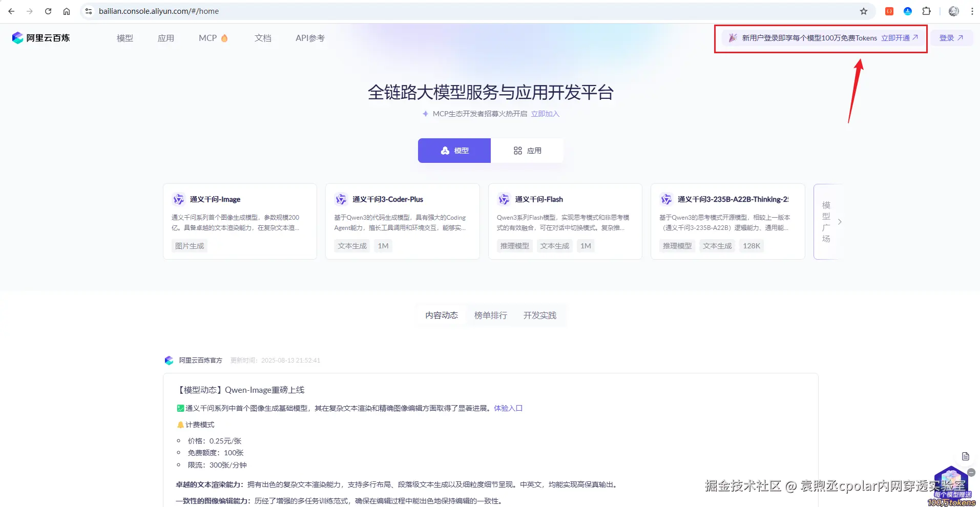Open the browser three-dot menu
Image resolution: width=980 pixels, height=507 pixels.
(972, 11)
